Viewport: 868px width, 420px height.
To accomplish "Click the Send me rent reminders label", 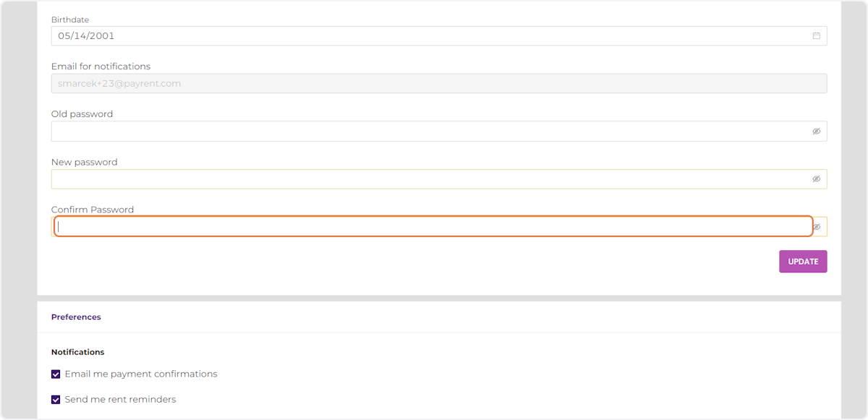I will click(x=120, y=399).
